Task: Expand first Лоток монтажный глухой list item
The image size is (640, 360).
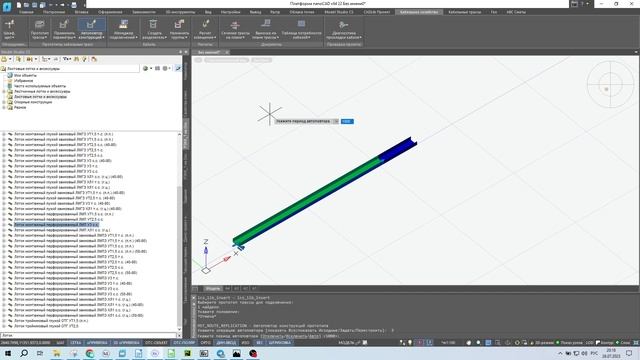Action: tap(4, 134)
